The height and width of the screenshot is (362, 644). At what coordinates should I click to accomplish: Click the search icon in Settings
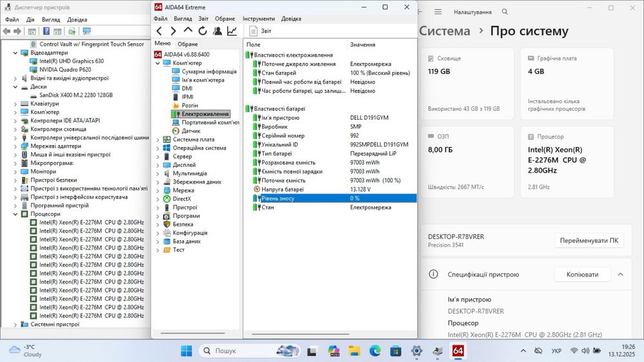[x=505, y=12]
